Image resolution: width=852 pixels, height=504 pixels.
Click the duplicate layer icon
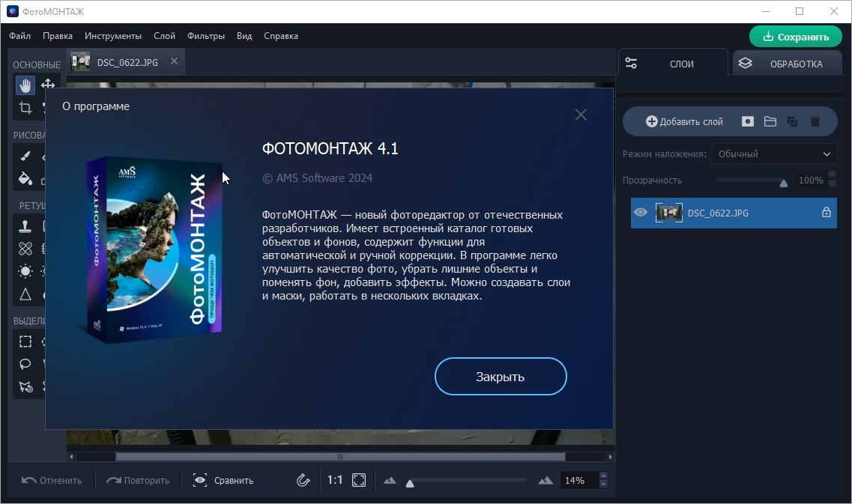(792, 121)
